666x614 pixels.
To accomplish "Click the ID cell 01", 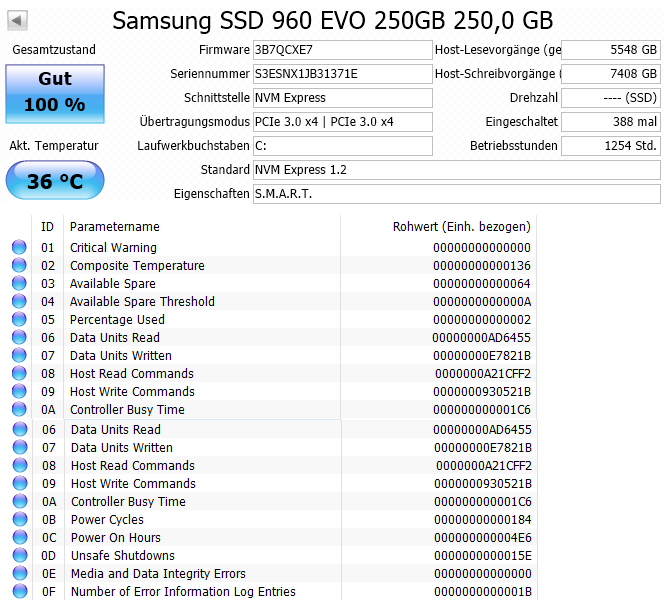I will [48, 248].
